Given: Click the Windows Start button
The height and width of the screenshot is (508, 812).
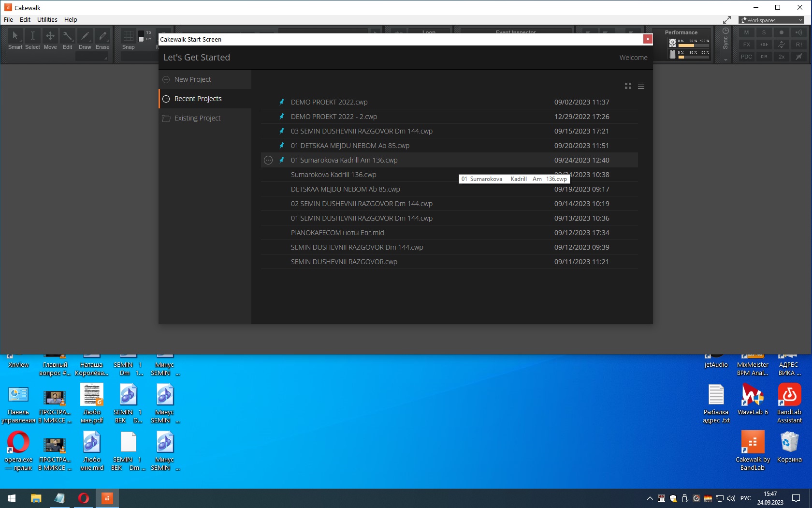Looking at the screenshot, I should [x=12, y=498].
